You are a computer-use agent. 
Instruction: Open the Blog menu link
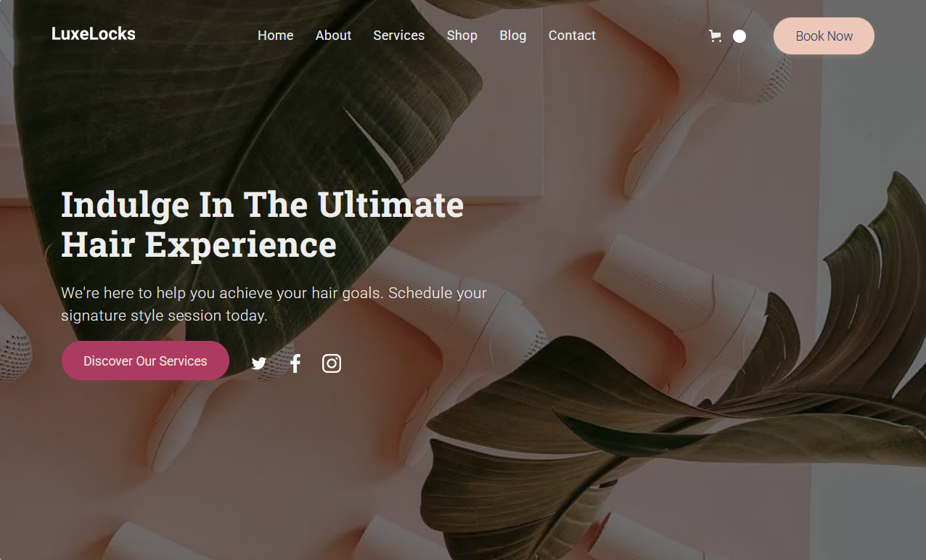[x=513, y=36]
